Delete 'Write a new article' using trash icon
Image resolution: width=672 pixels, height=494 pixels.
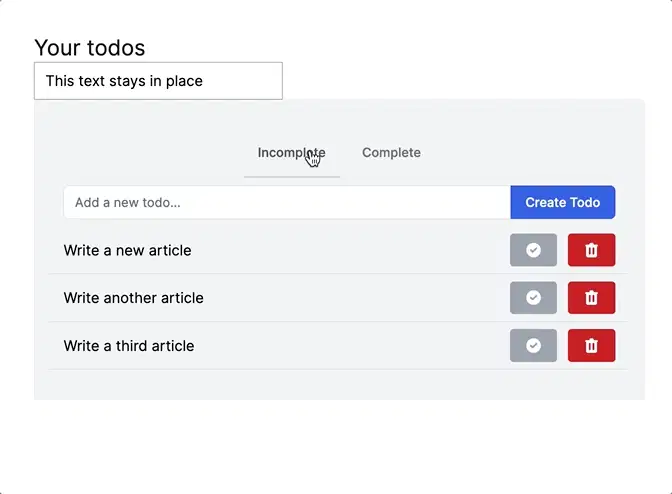click(591, 250)
